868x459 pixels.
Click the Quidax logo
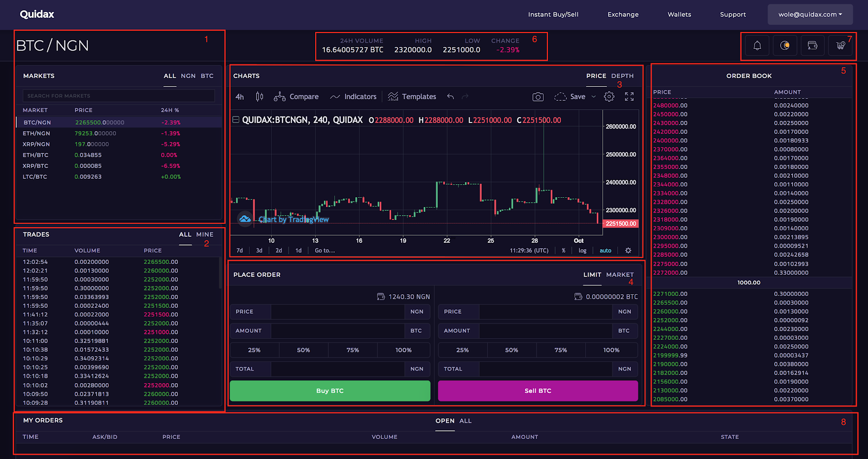[x=37, y=14]
